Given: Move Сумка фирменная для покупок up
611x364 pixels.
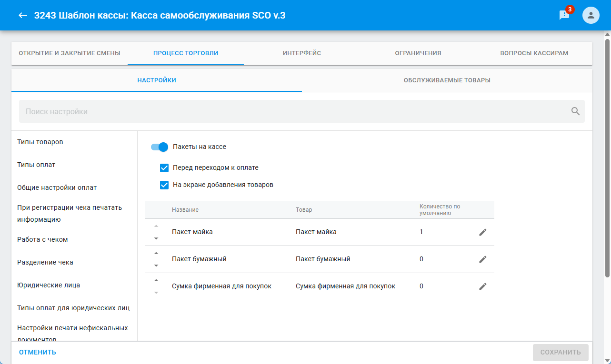Looking at the screenshot, I should coord(156,280).
